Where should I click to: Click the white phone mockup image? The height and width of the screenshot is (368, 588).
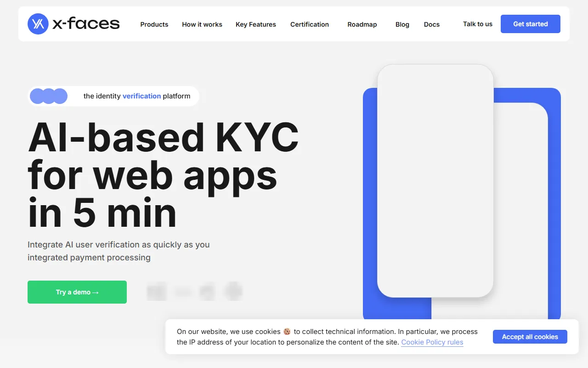click(x=435, y=180)
